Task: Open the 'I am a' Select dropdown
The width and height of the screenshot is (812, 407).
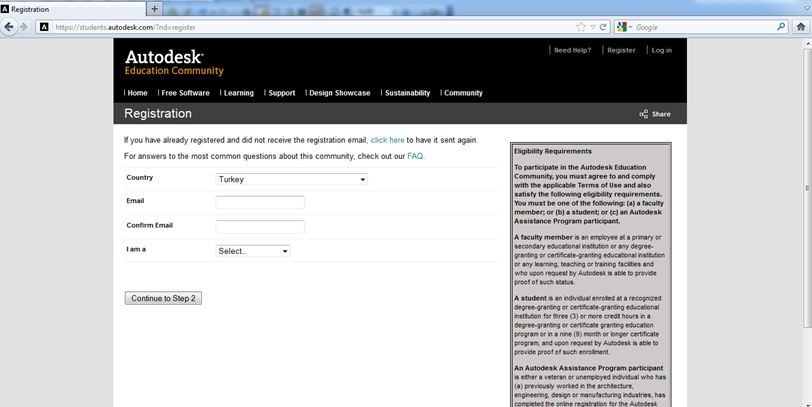Action: click(x=253, y=251)
